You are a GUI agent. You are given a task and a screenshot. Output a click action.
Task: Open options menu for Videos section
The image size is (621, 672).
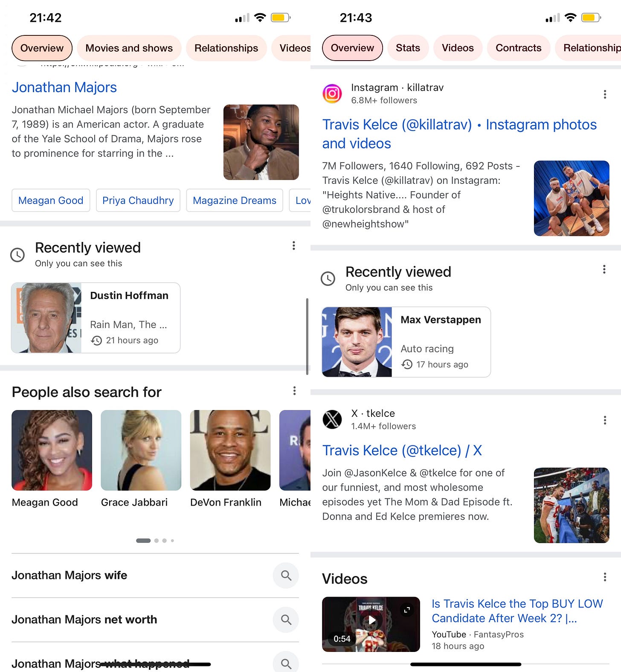[605, 577]
